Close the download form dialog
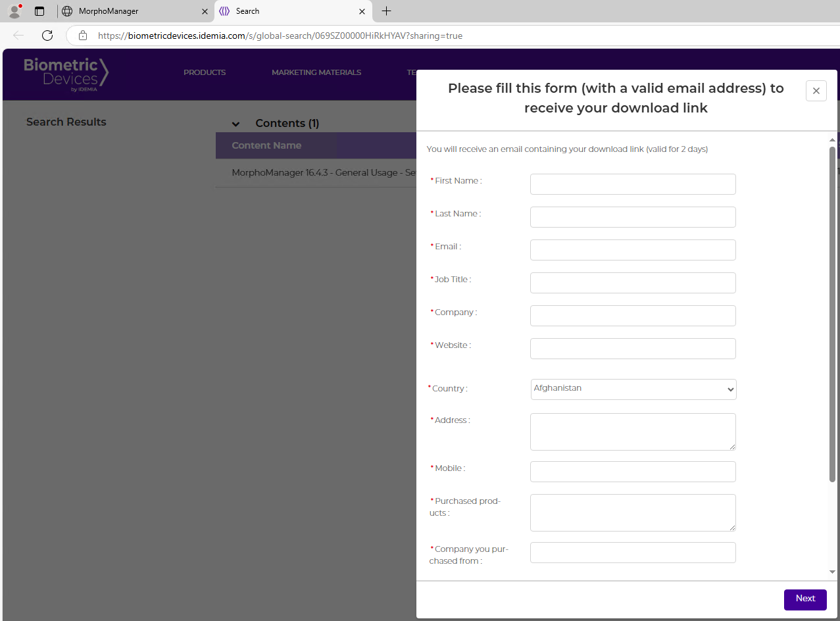The image size is (840, 621). 816,91
